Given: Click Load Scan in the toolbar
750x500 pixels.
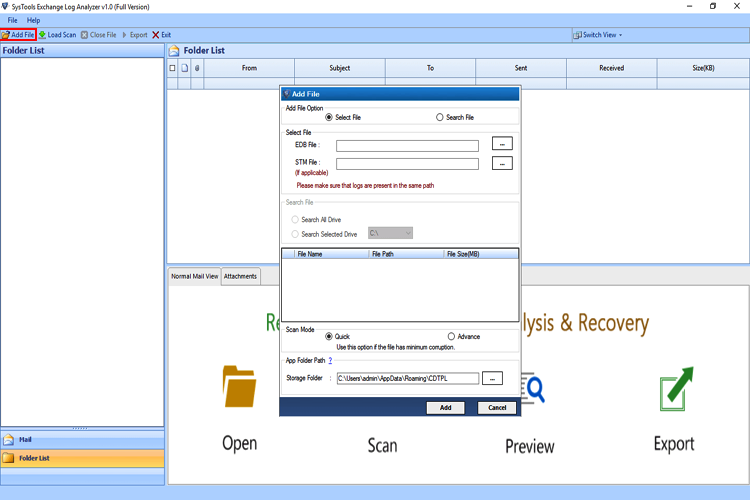Looking at the screenshot, I should click(x=57, y=35).
